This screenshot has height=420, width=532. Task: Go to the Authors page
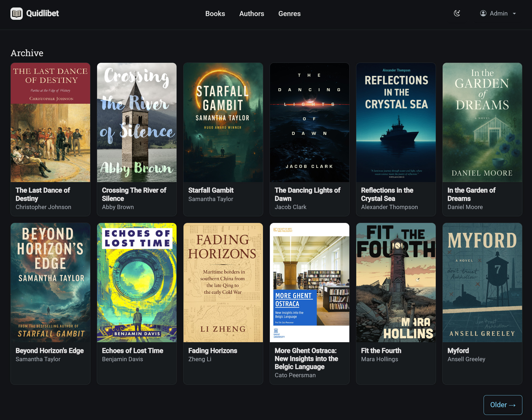[x=251, y=14]
